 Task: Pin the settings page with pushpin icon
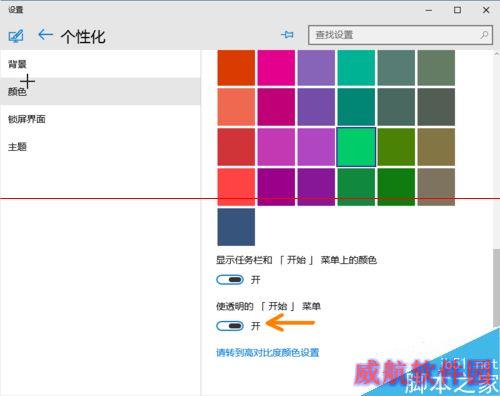(x=287, y=34)
